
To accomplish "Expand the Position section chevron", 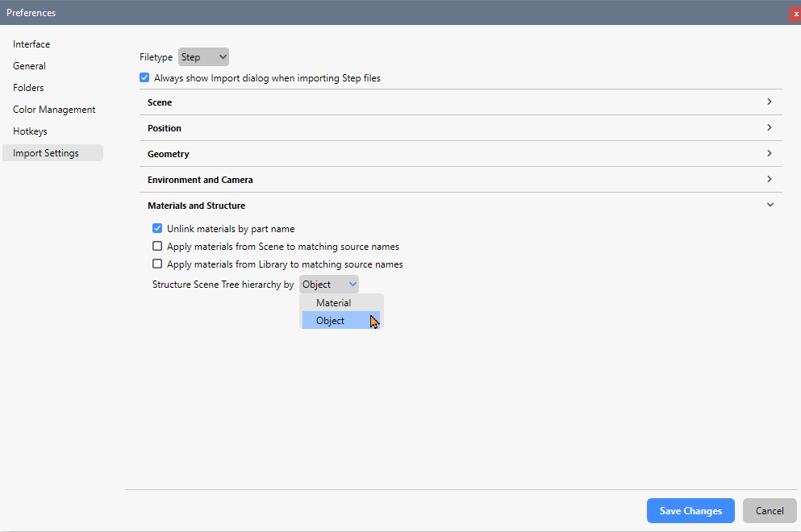I will point(769,127).
